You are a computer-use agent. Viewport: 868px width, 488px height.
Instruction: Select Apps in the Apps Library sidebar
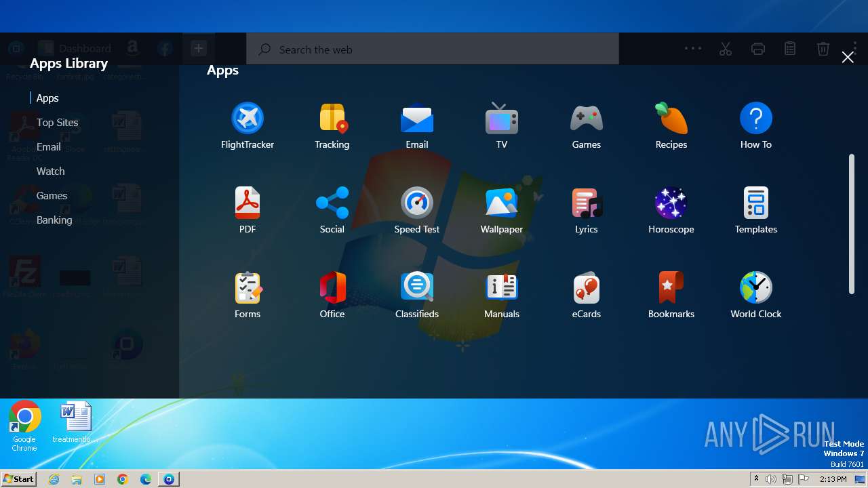pos(47,98)
